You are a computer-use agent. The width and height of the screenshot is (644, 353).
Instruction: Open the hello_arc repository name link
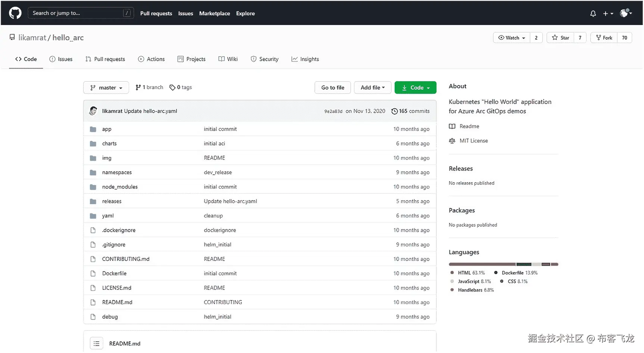click(x=68, y=38)
